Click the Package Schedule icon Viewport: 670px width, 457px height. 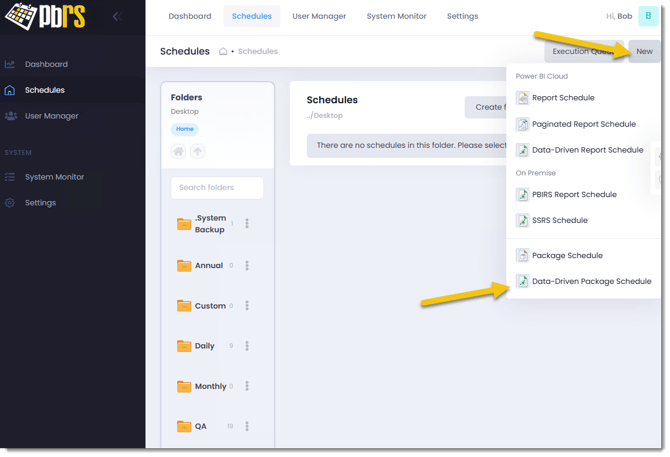click(x=522, y=256)
